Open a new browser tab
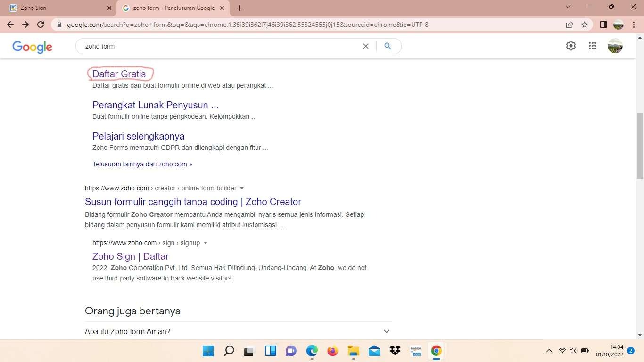 (240, 8)
